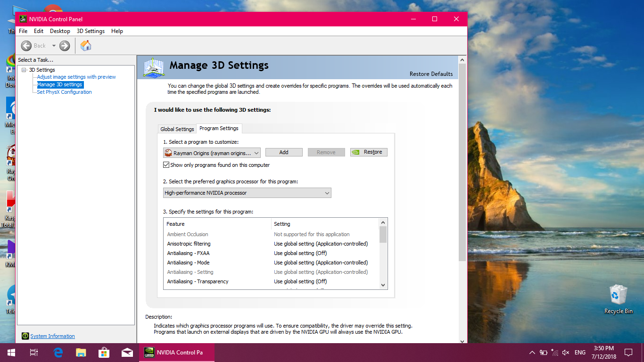Open the Help menu

pos(117,31)
